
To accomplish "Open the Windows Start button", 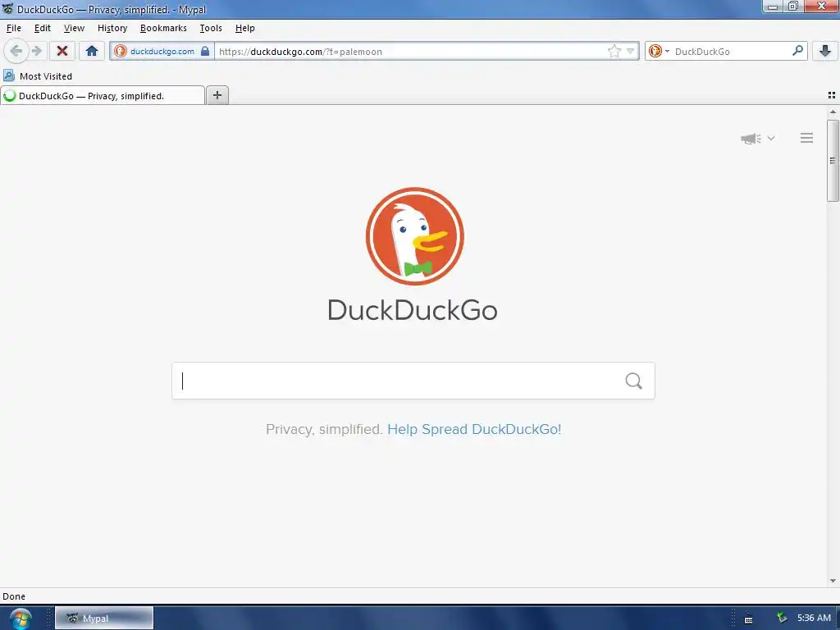I will pyautogui.click(x=21, y=619).
